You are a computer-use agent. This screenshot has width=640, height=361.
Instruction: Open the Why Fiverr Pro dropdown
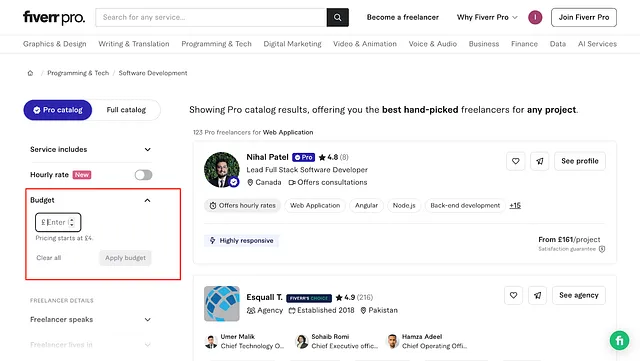coord(487,17)
